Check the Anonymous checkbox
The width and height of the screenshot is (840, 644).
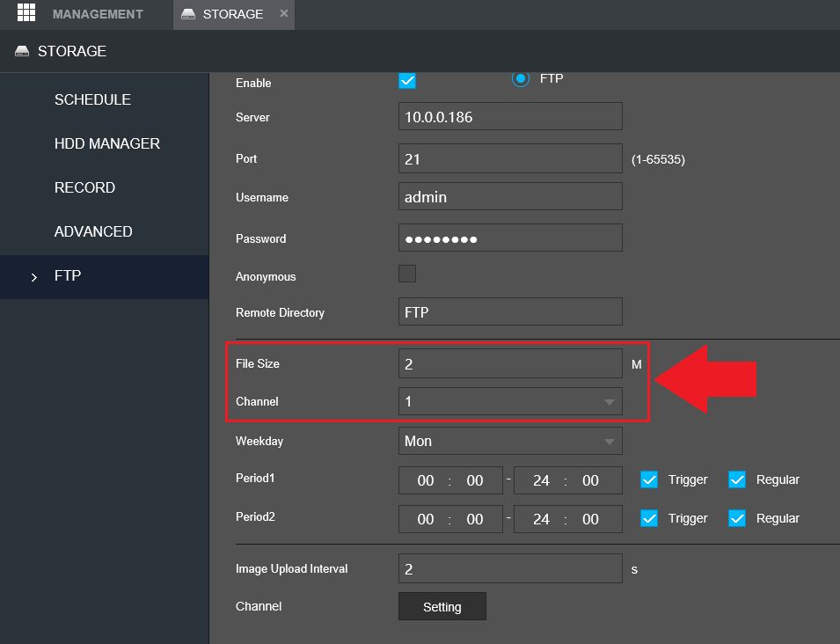407,274
